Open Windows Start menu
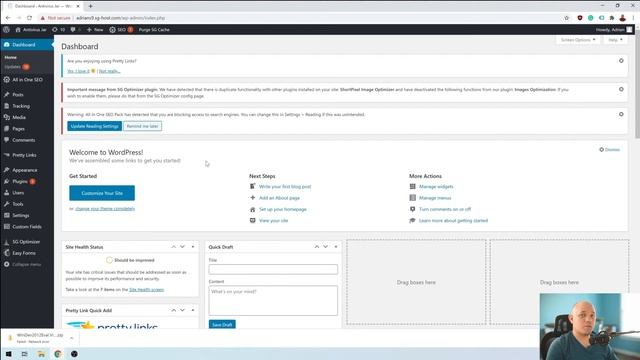This screenshot has width=640, height=360. tap(8, 354)
